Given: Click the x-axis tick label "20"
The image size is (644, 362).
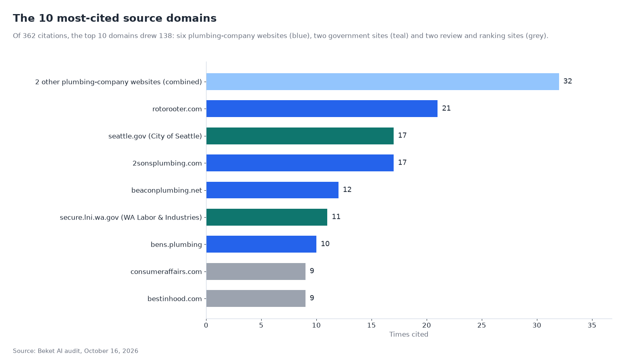Looking at the screenshot, I should pos(427,325).
